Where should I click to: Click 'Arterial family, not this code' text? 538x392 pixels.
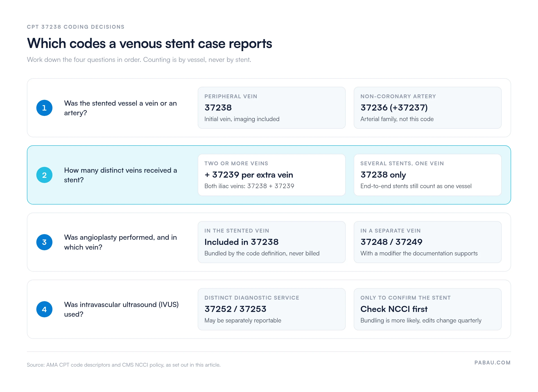pyautogui.click(x=397, y=119)
